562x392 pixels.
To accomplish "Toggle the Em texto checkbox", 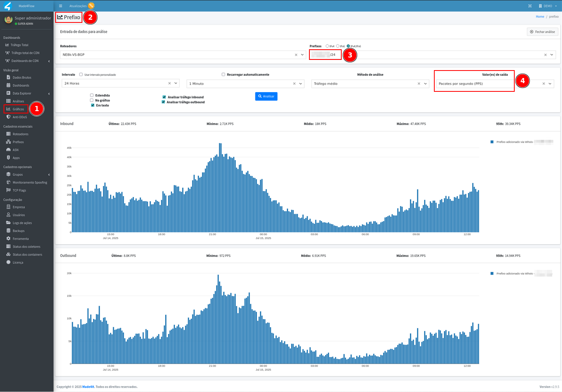I will [x=93, y=105].
